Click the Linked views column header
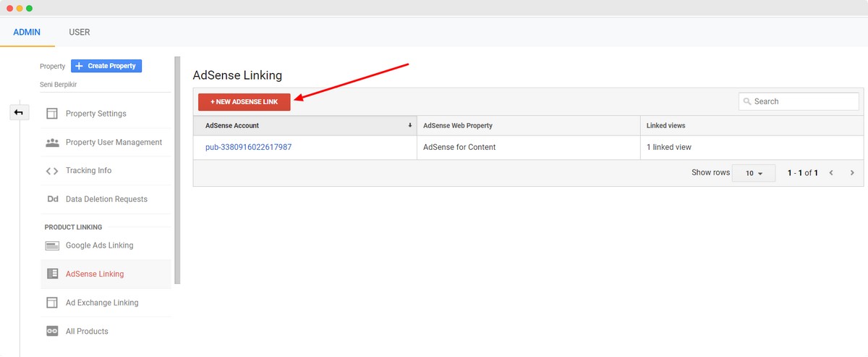This screenshot has width=868, height=357. [x=752, y=125]
